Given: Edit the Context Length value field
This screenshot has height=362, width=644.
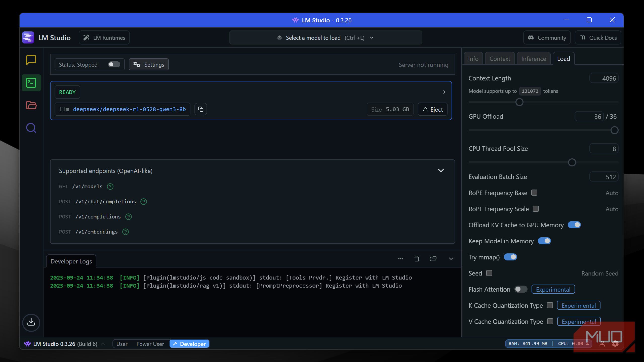Looking at the screenshot, I should (x=604, y=78).
